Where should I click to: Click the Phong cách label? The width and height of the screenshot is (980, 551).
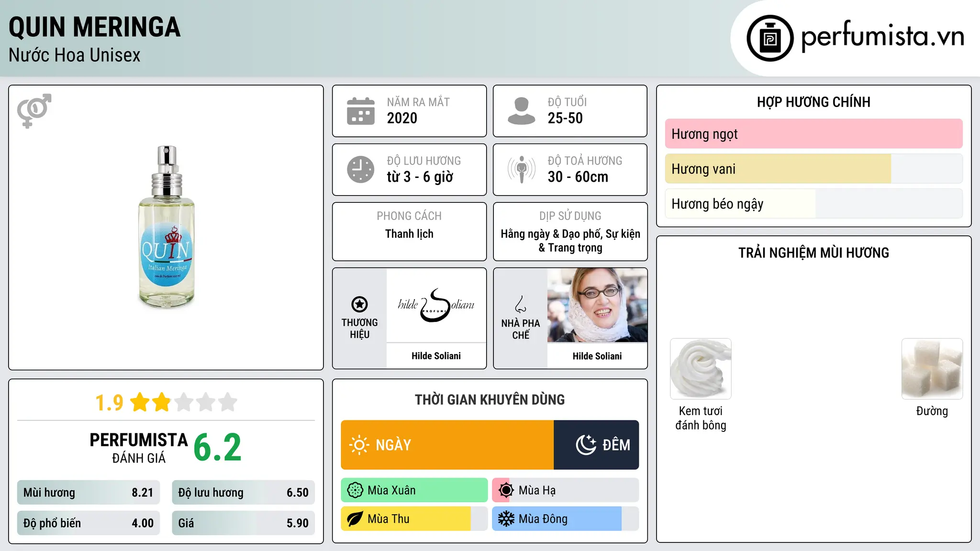(409, 216)
